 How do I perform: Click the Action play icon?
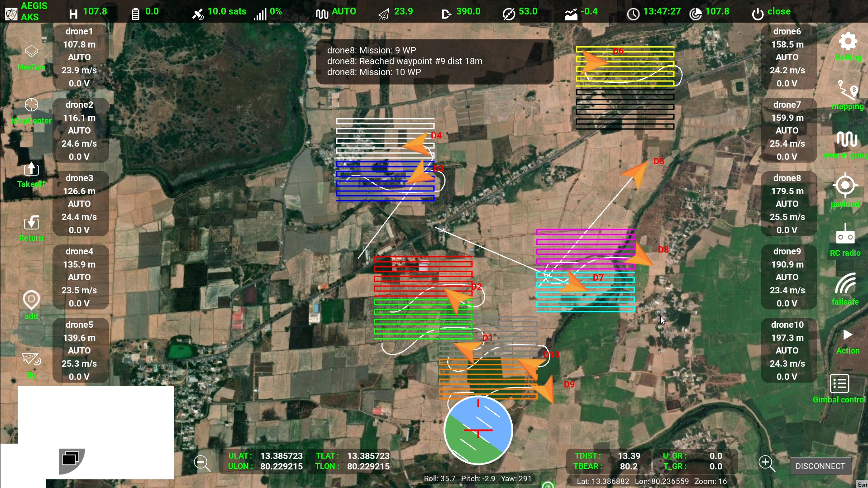click(x=848, y=335)
